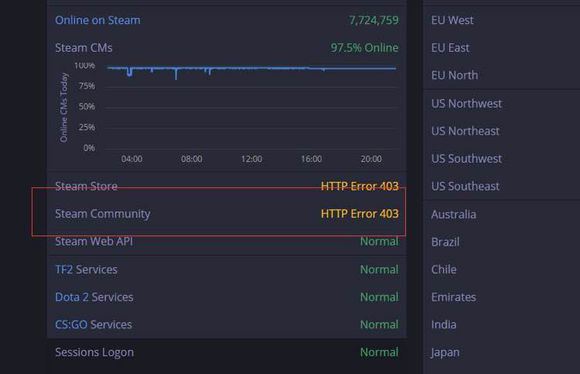
Task: Select the Australia region
Action: [453, 214]
